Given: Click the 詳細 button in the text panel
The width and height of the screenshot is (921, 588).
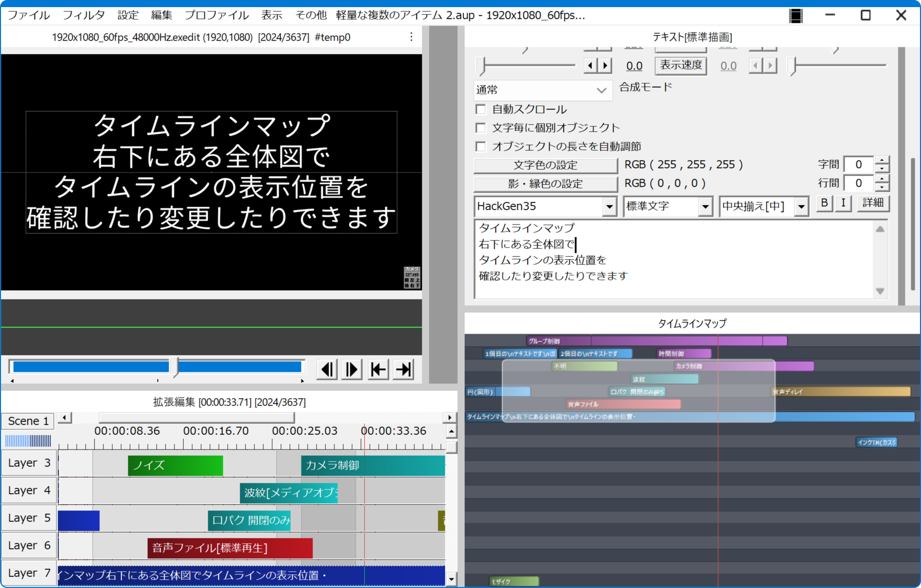Looking at the screenshot, I should click(873, 203).
